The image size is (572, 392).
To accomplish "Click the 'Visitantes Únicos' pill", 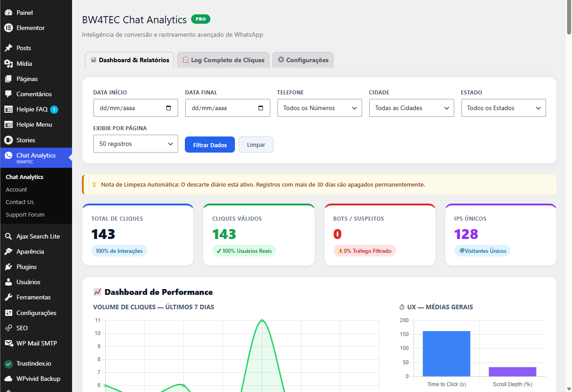I will (x=482, y=251).
